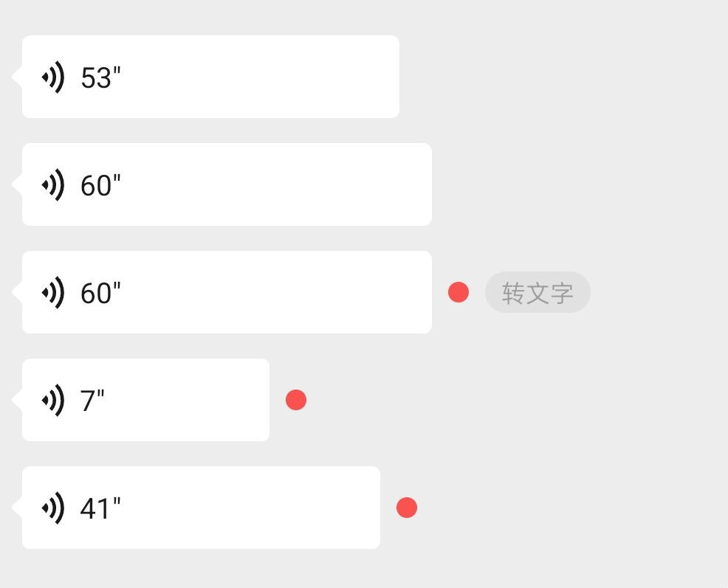
Task: Play the 7" voice message bubble
Action: pyautogui.click(x=145, y=400)
